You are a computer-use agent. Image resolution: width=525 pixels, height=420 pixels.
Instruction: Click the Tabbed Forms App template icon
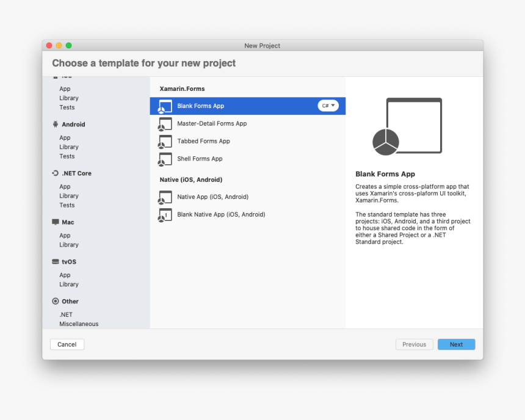tap(165, 141)
